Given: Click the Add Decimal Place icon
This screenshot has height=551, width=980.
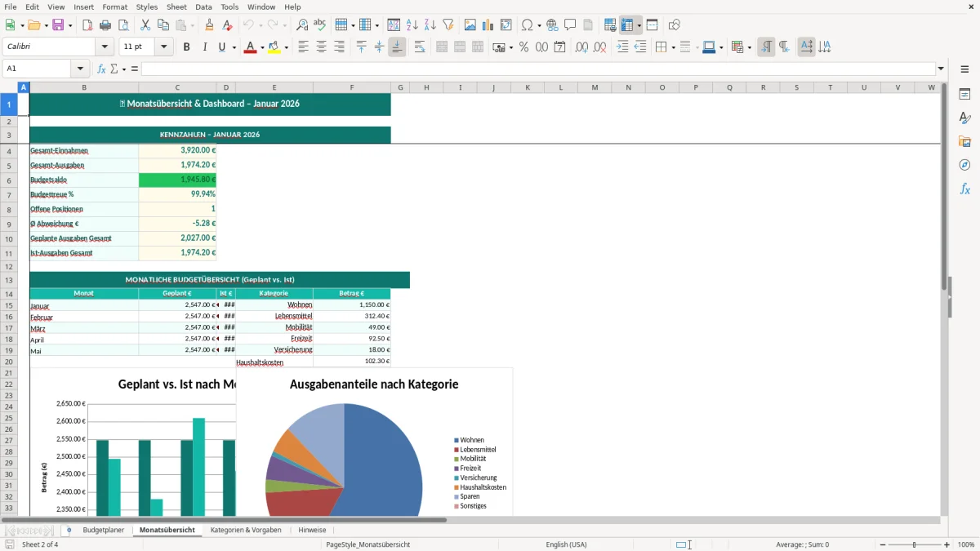Looking at the screenshot, I should pyautogui.click(x=581, y=47).
